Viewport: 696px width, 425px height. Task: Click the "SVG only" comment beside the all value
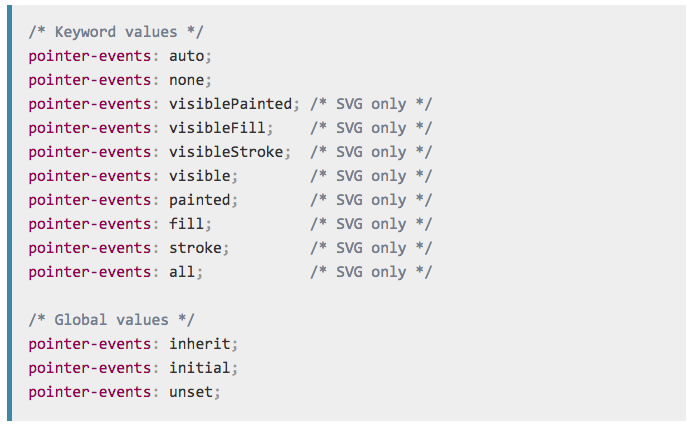tap(370, 272)
